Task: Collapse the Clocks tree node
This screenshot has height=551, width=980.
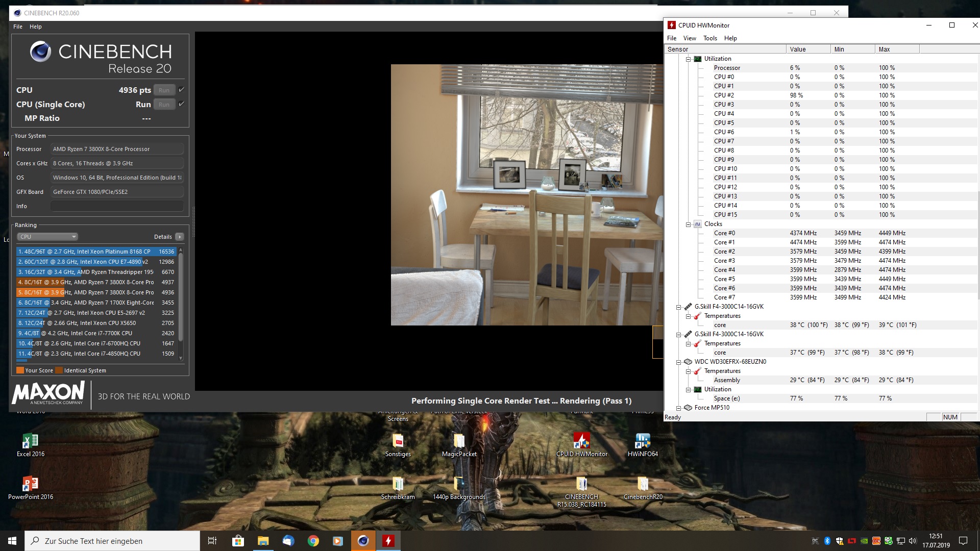Action: point(688,224)
